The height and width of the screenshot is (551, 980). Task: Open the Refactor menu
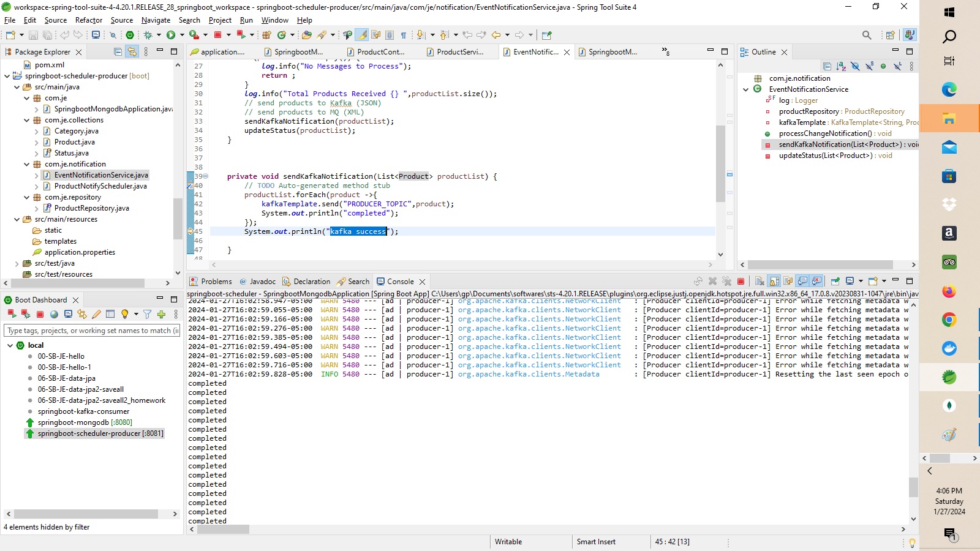point(89,20)
